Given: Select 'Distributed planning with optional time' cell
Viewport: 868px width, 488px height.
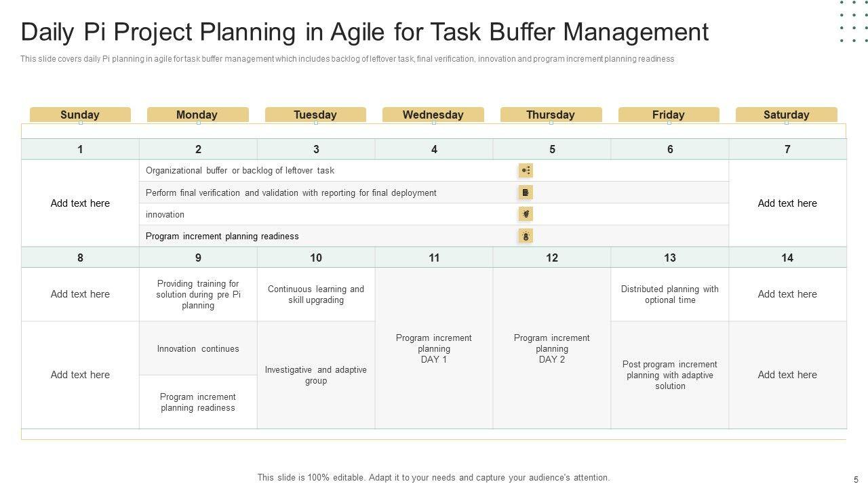Looking at the screenshot, I should tap(670, 294).
